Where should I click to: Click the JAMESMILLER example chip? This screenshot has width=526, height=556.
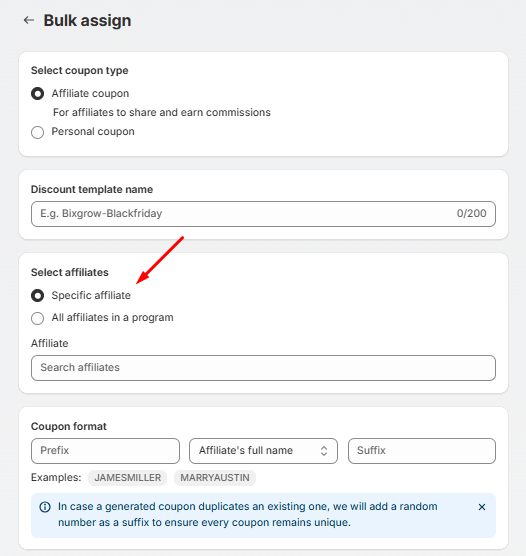coord(128,478)
